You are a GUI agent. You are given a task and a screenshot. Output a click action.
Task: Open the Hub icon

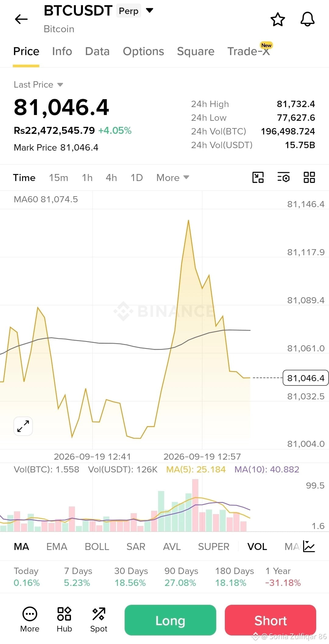point(64,620)
